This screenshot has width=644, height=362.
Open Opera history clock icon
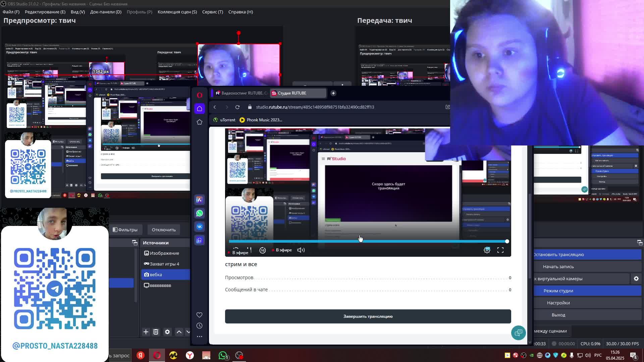pyautogui.click(x=200, y=326)
